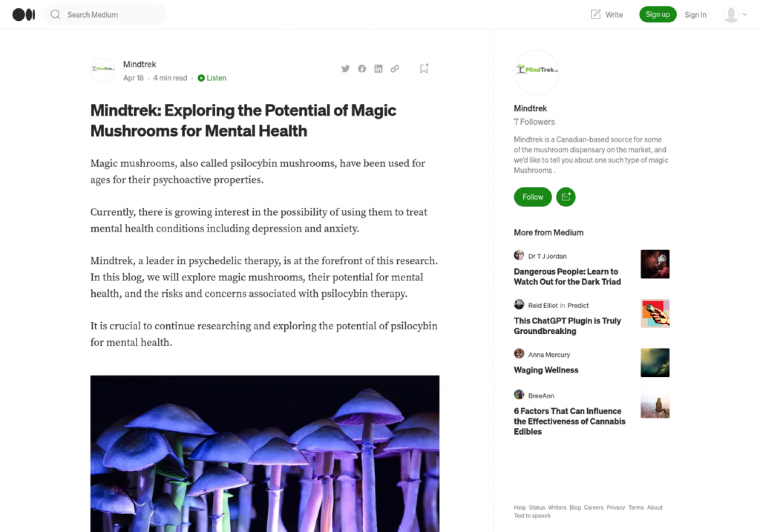Open the Careers footer link
This screenshot has width=760, height=532.
(x=594, y=507)
